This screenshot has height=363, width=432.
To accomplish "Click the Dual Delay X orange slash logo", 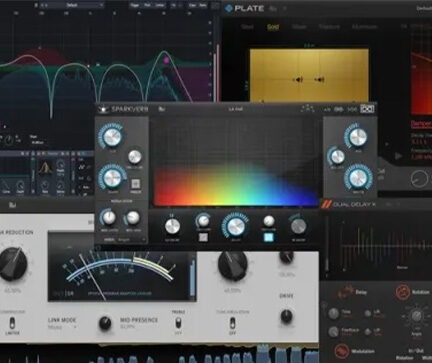I will 326,204.
